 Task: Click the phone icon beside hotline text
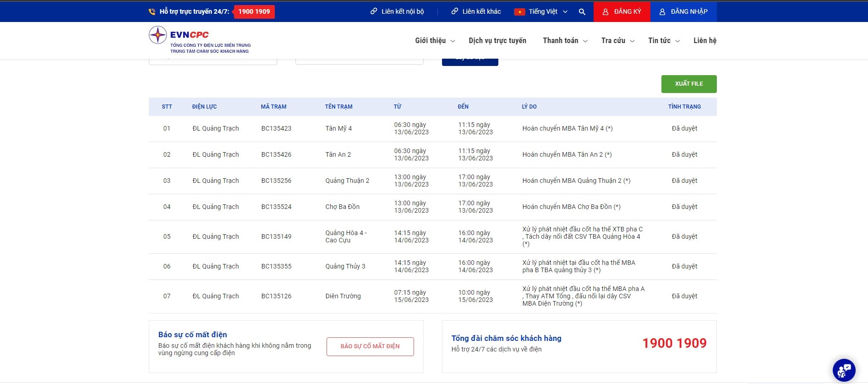pyautogui.click(x=152, y=12)
